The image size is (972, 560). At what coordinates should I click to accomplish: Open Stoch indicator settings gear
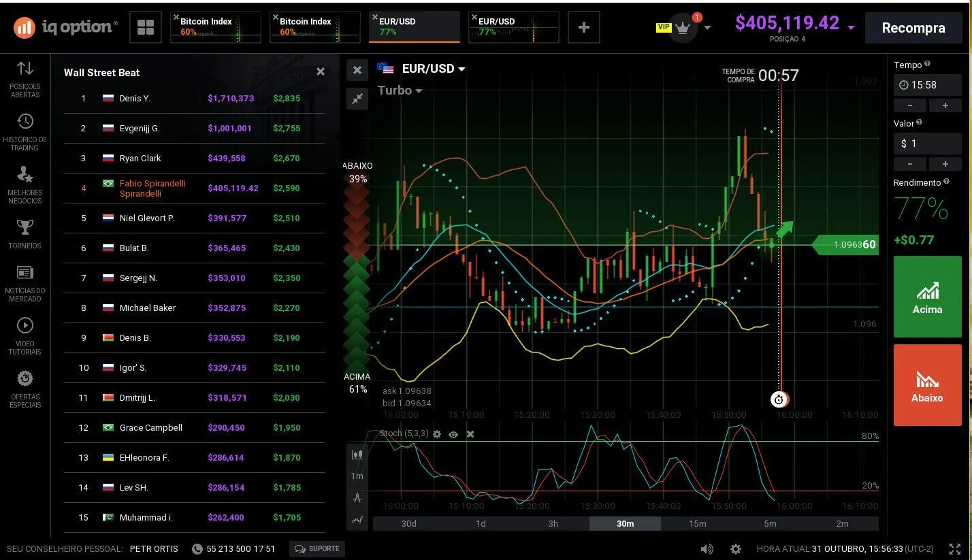pyautogui.click(x=437, y=434)
